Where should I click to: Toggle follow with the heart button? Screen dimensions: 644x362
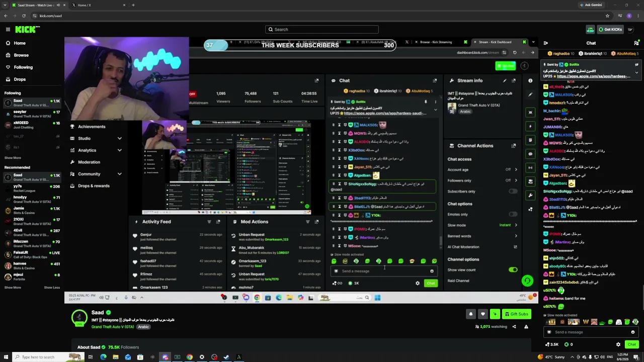tap(483, 314)
